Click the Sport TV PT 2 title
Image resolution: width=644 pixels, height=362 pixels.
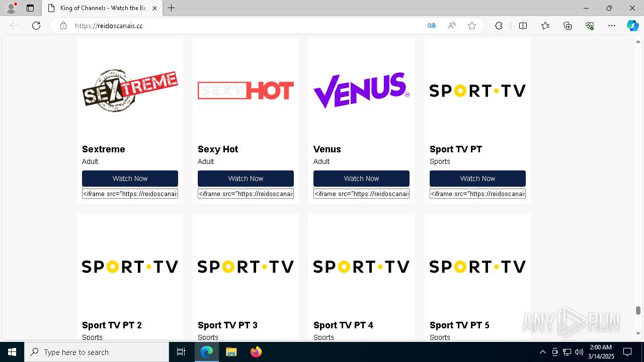pos(112,325)
